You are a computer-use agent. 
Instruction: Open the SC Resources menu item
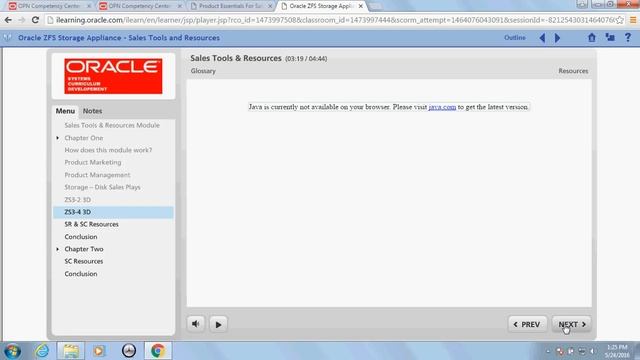coord(84,261)
